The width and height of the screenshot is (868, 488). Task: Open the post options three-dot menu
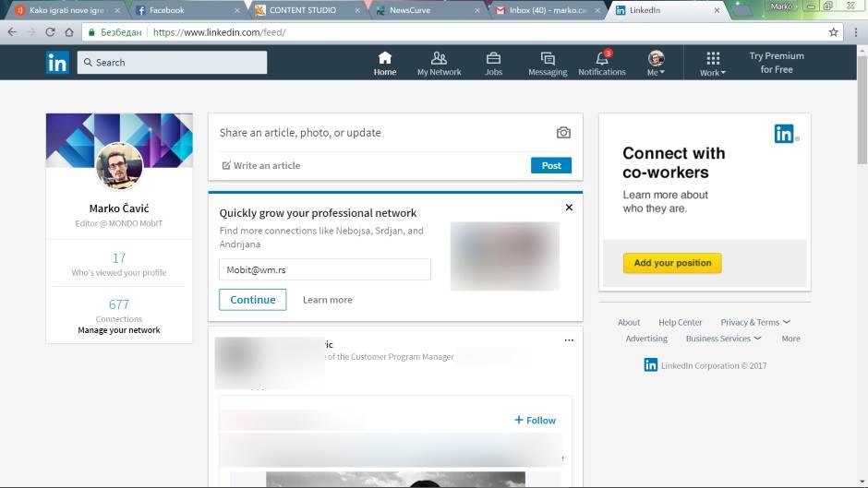569,340
